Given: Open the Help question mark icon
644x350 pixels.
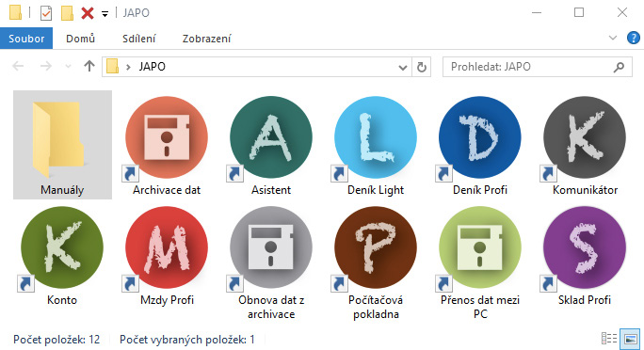Looking at the screenshot, I should (x=633, y=39).
